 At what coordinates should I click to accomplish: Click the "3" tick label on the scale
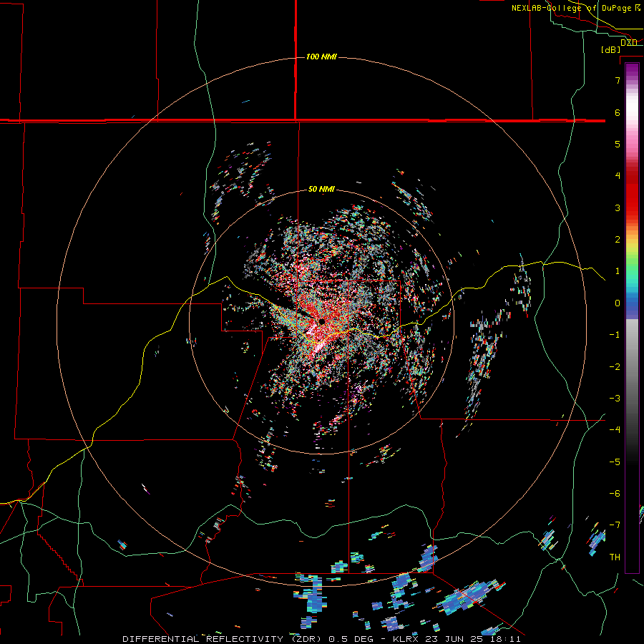(618, 208)
